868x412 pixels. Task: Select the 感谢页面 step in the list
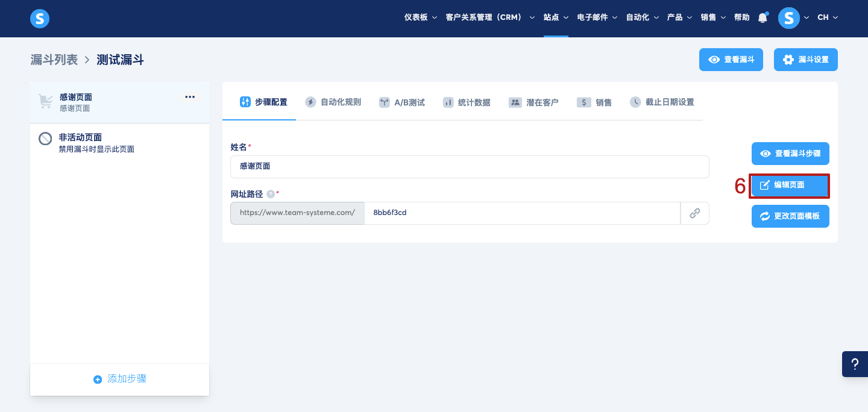119,102
